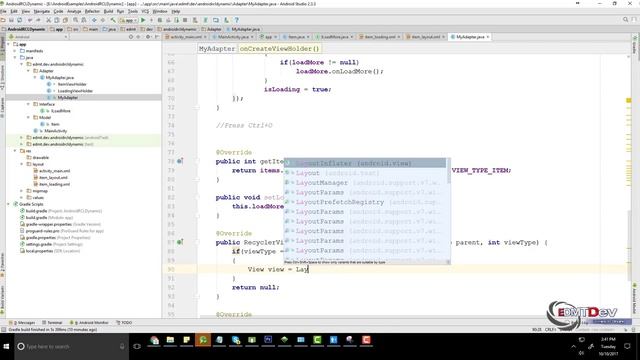Select LayoutManager from the autocomplete list
This screenshot has width=640, height=360.
click(365, 183)
